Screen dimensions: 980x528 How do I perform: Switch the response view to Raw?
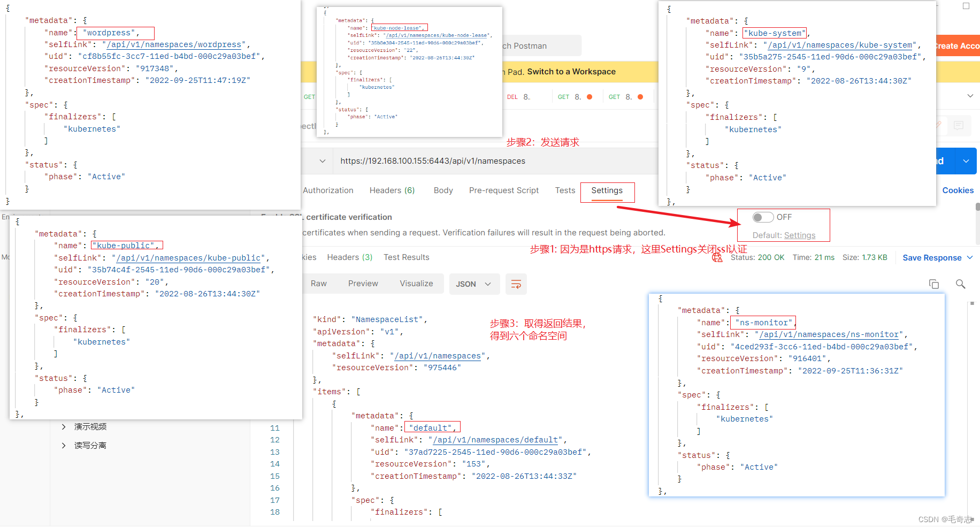pos(319,284)
